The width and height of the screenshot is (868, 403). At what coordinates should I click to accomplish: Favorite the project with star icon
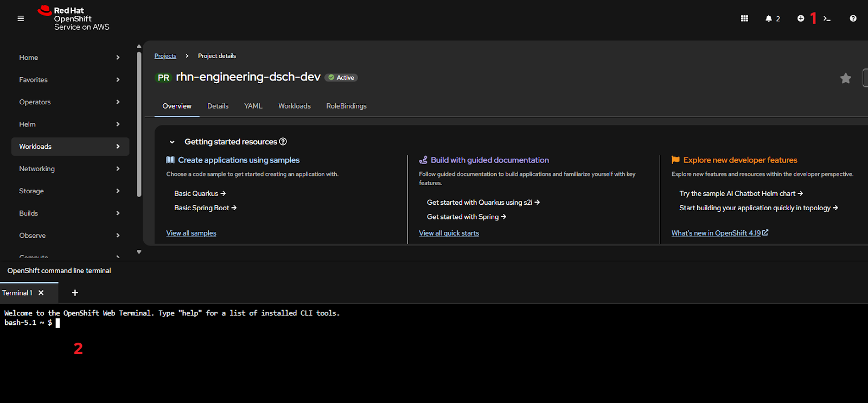(x=845, y=79)
